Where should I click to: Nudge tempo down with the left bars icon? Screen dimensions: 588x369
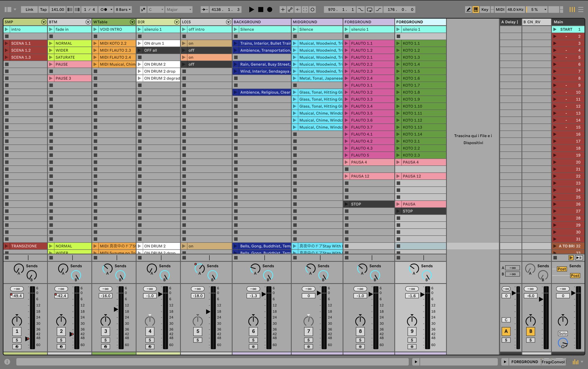[x=70, y=9]
